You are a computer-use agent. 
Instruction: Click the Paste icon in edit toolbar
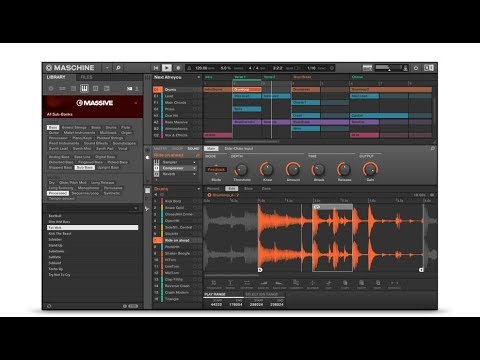(x=361, y=284)
